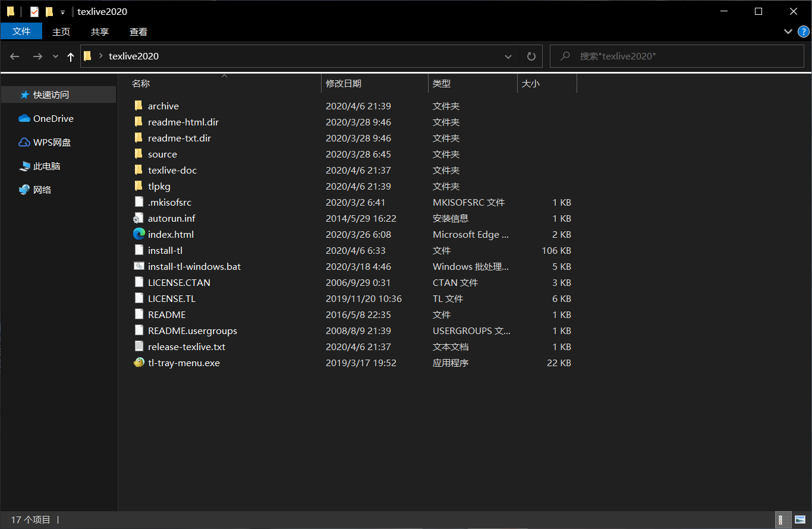812x529 pixels.
Task: Open the 共享 ribbon tab
Action: pyautogui.click(x=100, y=32)
